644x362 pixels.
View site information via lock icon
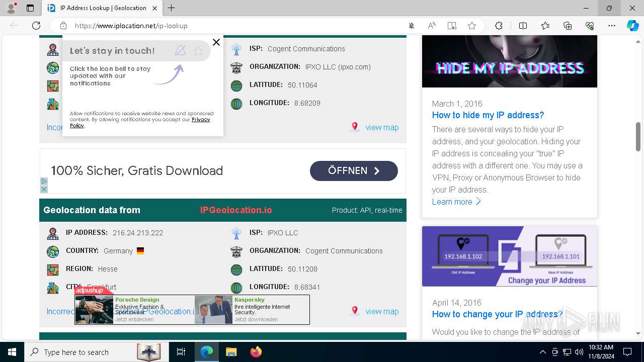click(x=63, y=26)
